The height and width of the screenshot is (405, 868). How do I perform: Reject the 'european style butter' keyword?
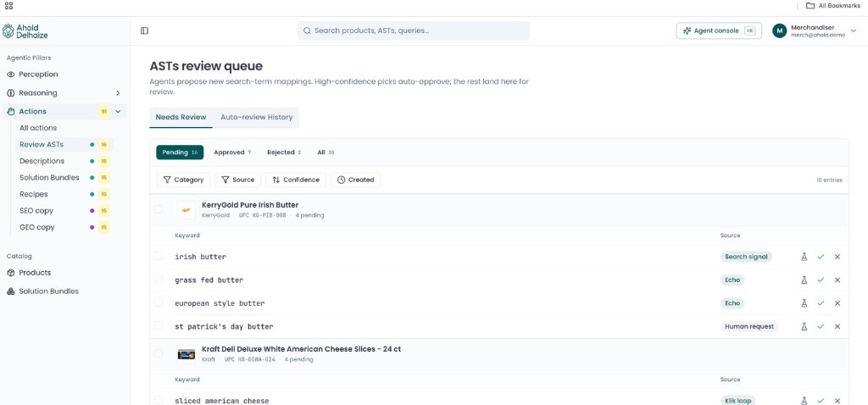pyautogui.click(x=837, y=303)
